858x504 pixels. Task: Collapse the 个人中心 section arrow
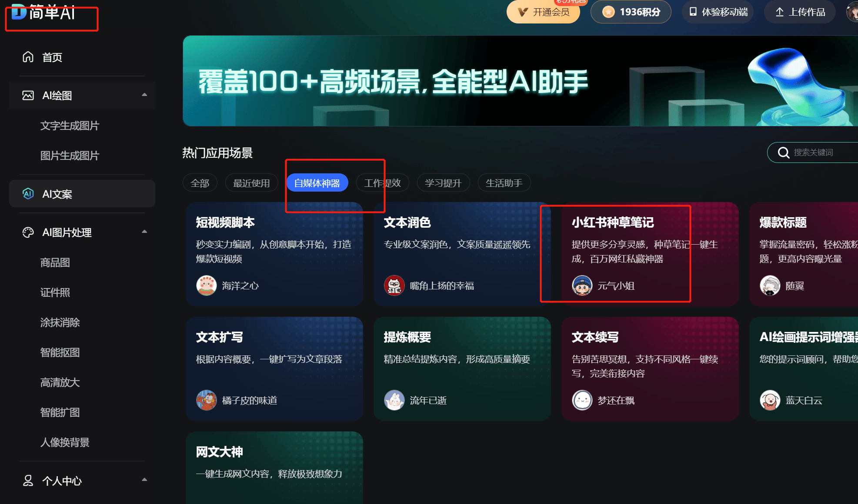pos(144,480)
